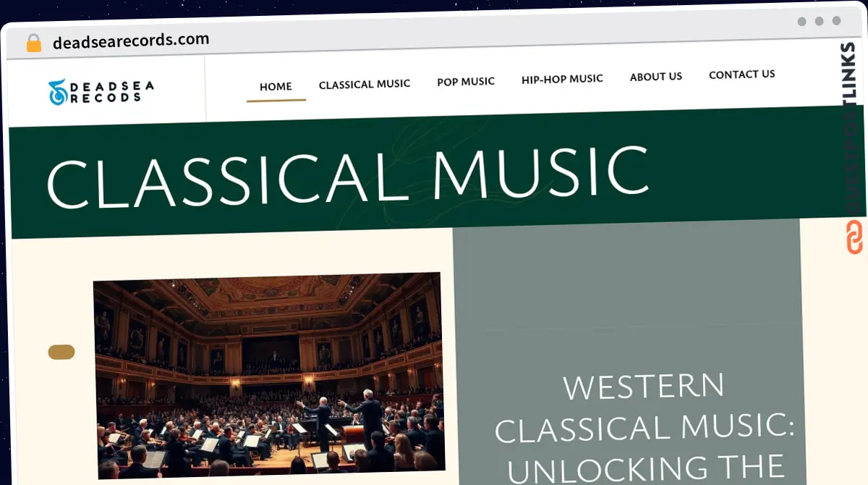Go to the Pop Music page
Viewport: 868px width, 485px height.
(x=466, y=82)
